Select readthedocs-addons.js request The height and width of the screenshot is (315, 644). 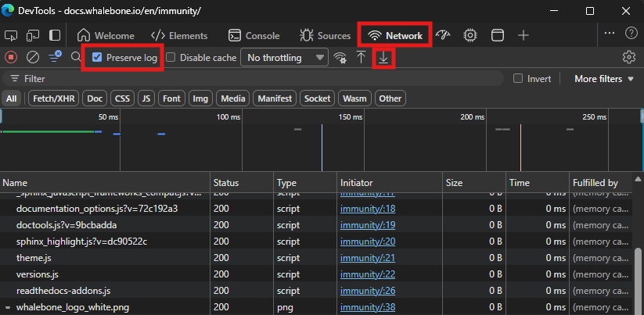(x=316, y=291)
